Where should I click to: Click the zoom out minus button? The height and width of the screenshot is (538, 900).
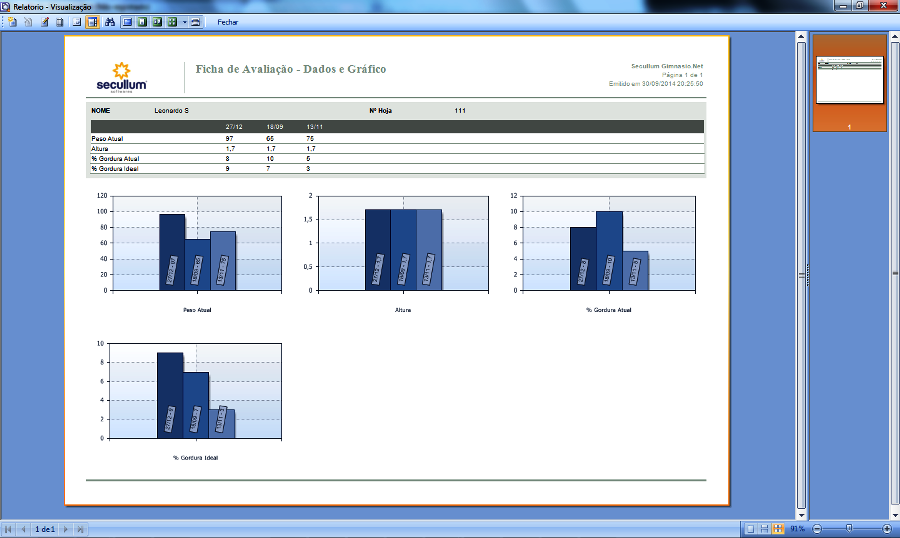[x=816, y=528]
